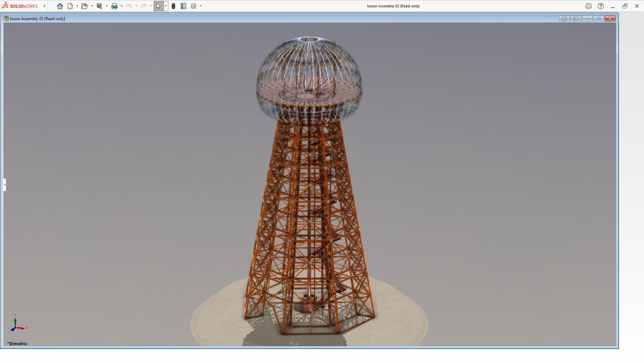Tile document window to the right
The height and width of the screenshot is (362, 644).
click(x=576, y=18)
